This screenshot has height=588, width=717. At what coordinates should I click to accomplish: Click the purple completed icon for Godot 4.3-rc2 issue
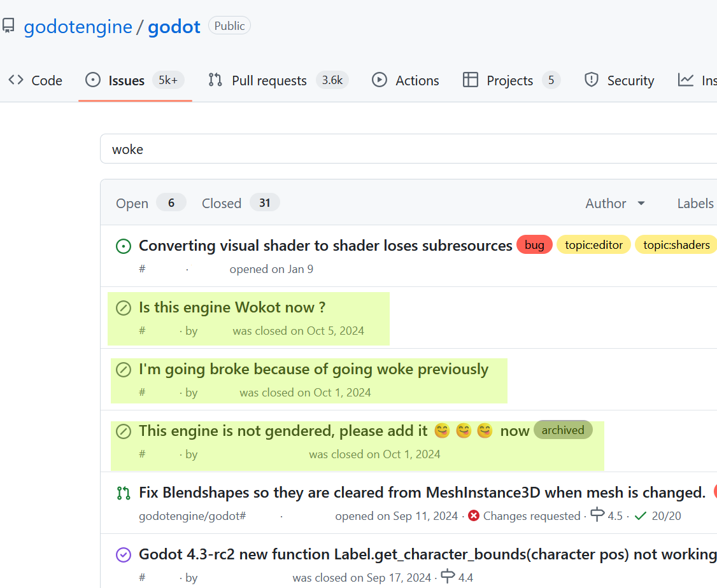pyautogui.click(x=123, y=554)
